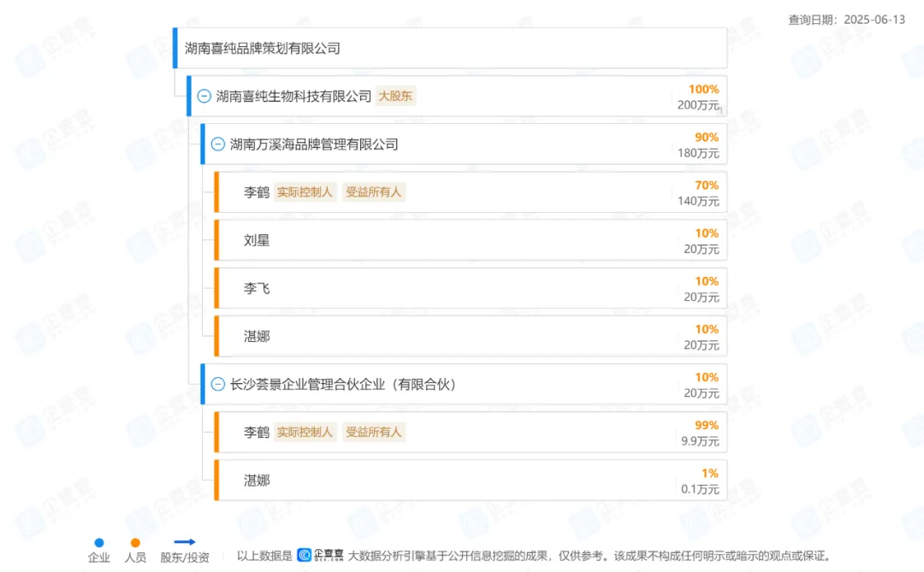Select shareholder 刘星
This screenshot has height=572, width=924.
(257, 240)
